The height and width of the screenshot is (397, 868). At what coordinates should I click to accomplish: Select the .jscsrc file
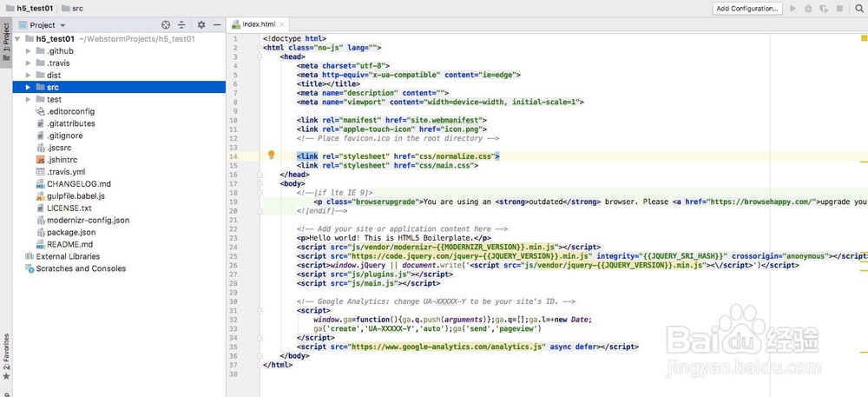pyautogui.click(x=59, y=148)
